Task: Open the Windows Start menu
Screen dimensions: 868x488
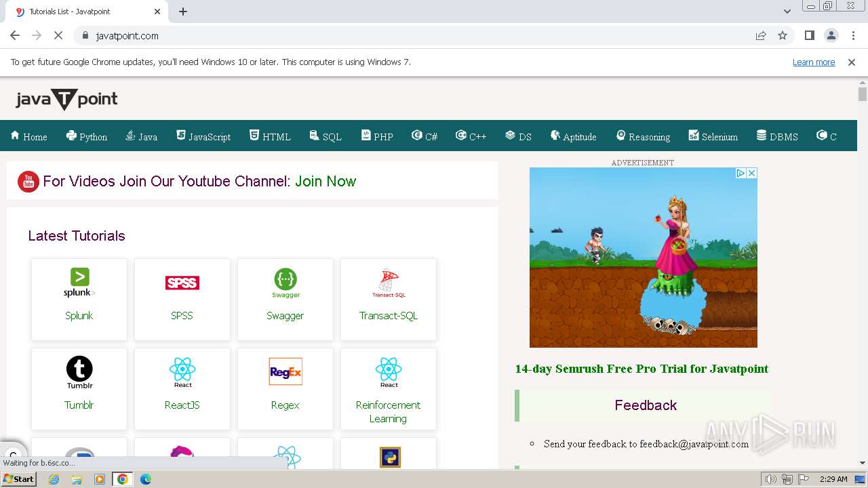Action: coord(19,479)
